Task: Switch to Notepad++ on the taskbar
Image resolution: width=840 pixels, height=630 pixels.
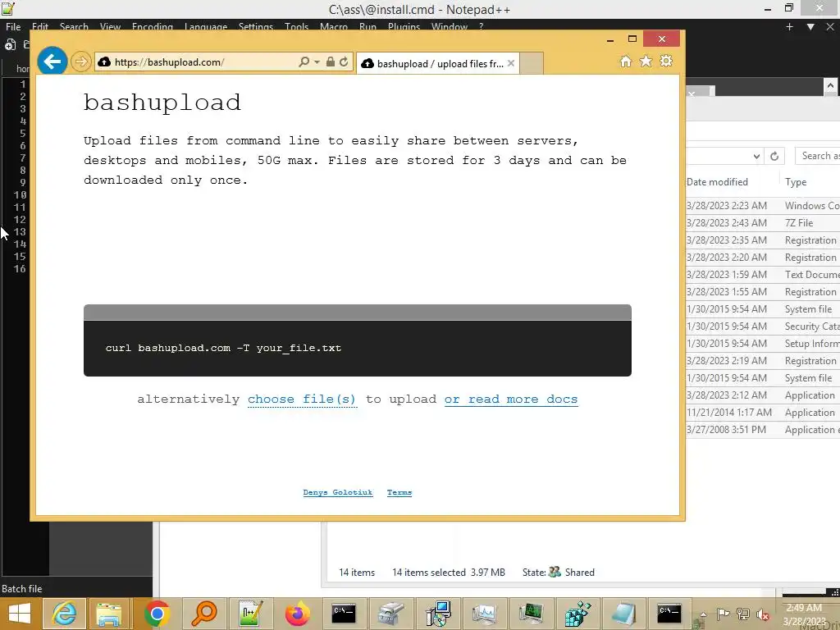Action: [x=250, y=614]
